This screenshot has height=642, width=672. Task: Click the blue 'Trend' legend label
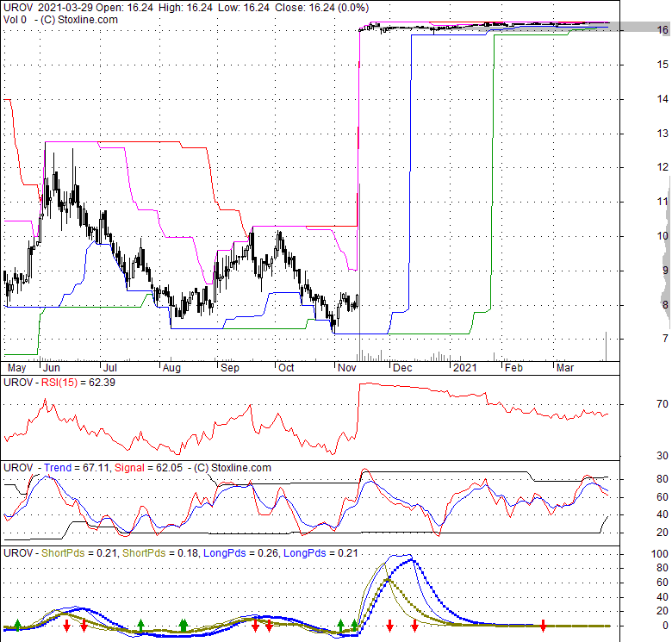click(58, 468)
